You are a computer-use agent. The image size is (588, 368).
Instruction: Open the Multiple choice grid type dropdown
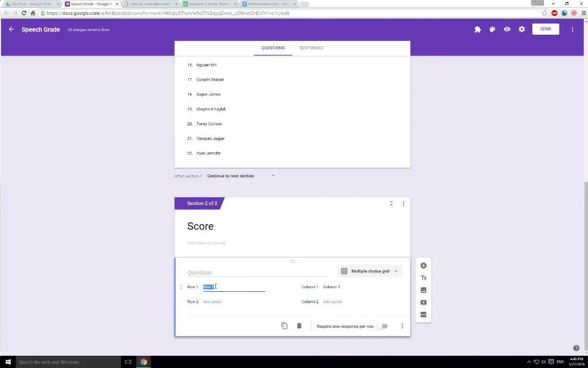370,271
